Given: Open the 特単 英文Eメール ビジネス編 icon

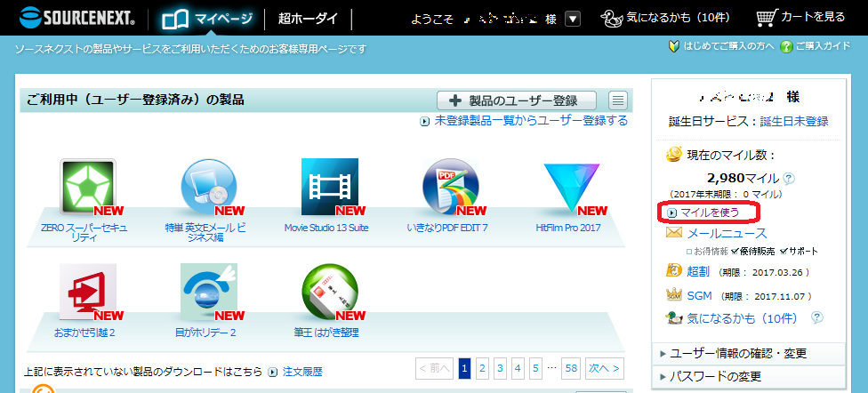Looking at the screenshot, I should pyautogui.click(x=209, y=187).
